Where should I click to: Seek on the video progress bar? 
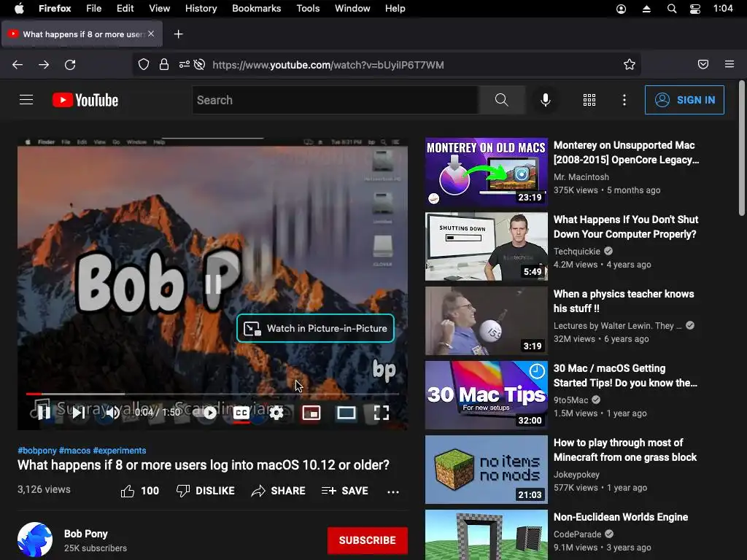[212, 394]
